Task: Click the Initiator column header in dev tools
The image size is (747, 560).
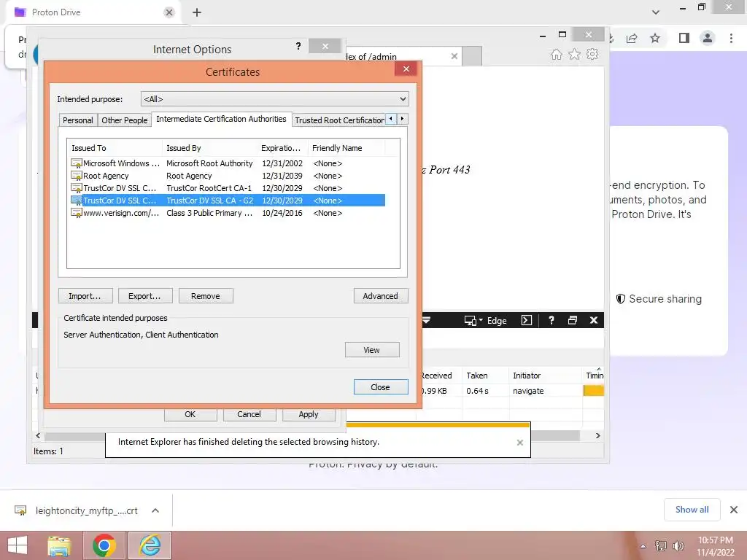Action: tap(545, 376)
